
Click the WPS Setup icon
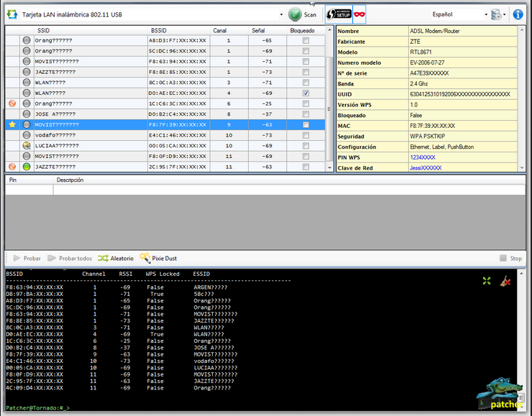(339, 14)
